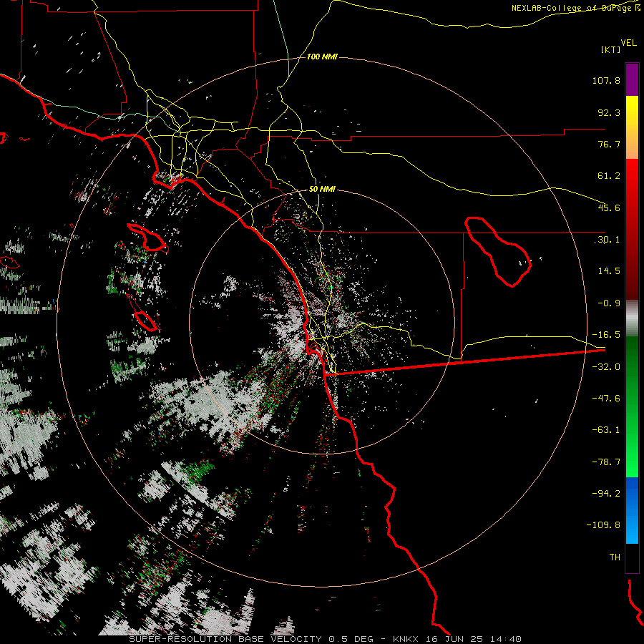644x644 pixels.
Task: Click the -78.7 legend value
Action: (606, 462)
